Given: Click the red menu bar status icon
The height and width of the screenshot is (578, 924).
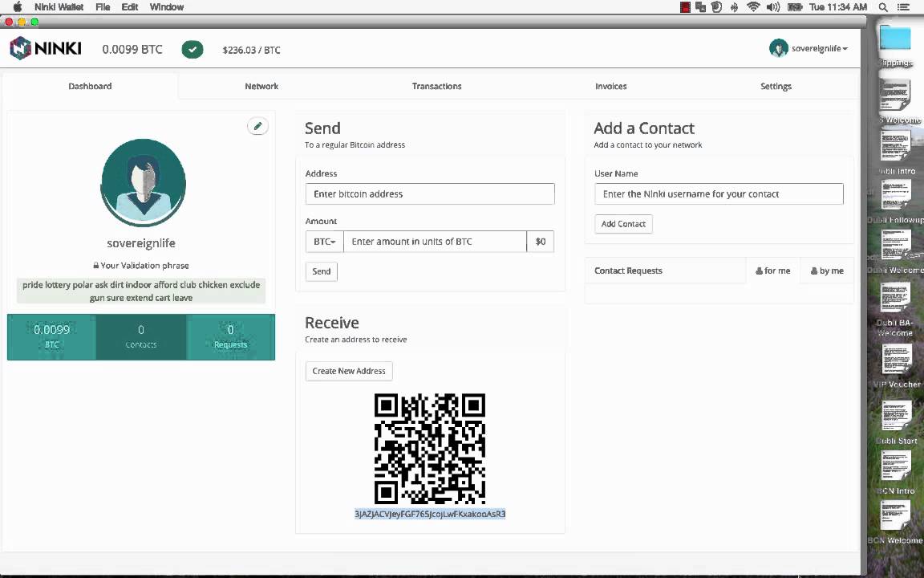Looking at the screenshot, I should tap(685, 7).
